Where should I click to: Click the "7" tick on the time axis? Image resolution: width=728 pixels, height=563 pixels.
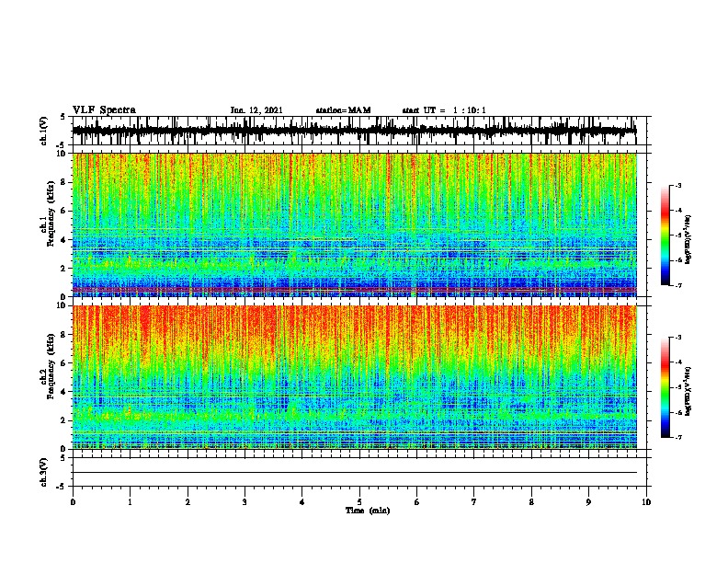click(x=474, y=502)
